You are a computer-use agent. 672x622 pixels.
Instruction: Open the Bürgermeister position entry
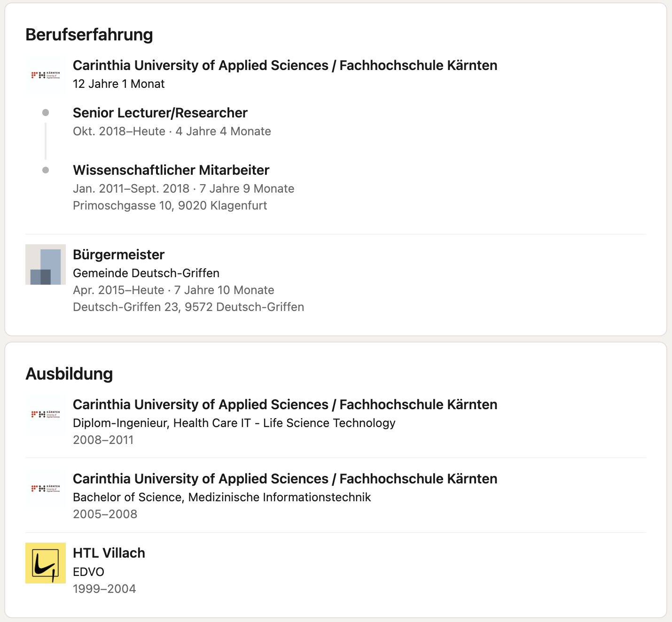[118, 255]
